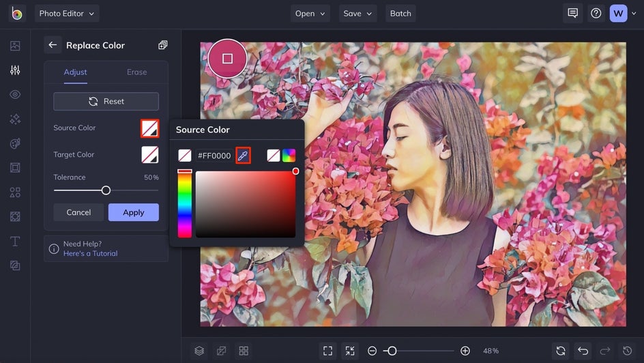The height and width of the screenshot is (363, 644).
Task: Open the Edit sliders tool in sidebar
Action: (15, 70)
